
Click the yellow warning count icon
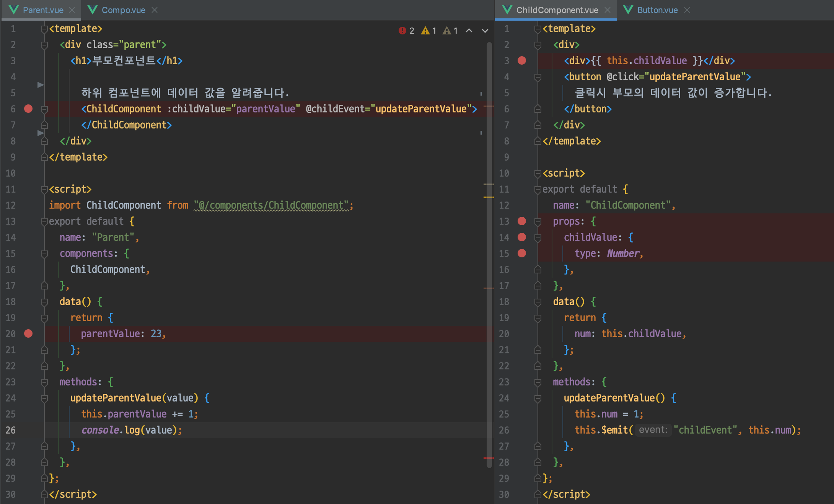point(425,31)
